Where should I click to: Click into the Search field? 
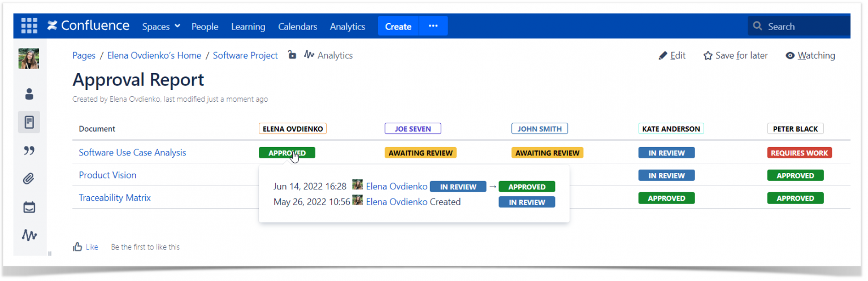[x=802, y=27]
